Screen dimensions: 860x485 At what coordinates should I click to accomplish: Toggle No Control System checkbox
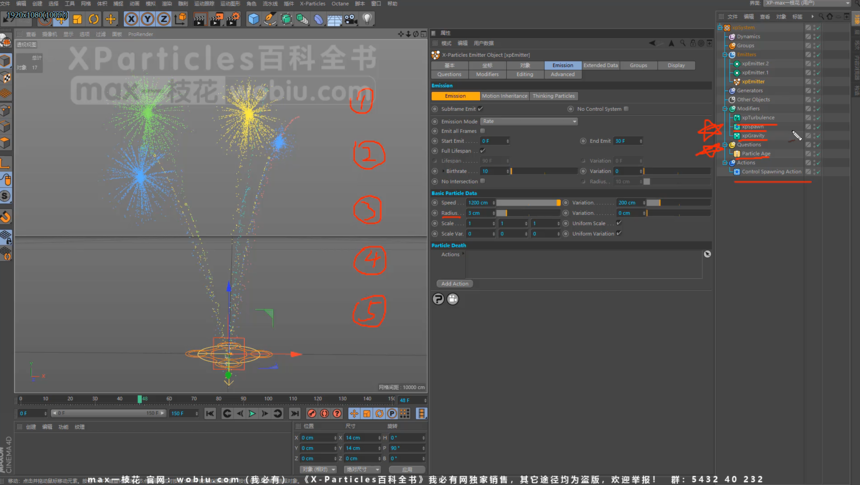[626, 109]
